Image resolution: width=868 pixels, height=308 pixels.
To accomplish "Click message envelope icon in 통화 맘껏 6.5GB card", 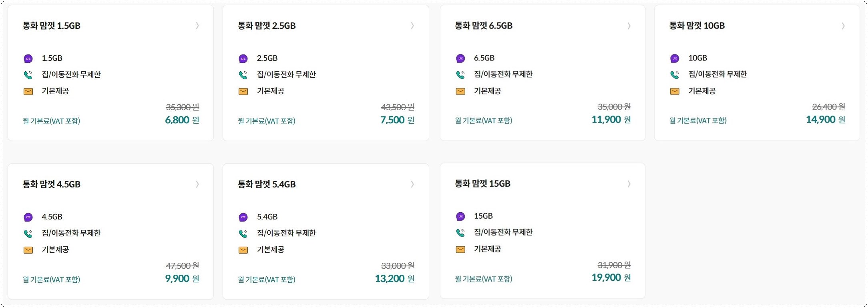I will (460, 91).
